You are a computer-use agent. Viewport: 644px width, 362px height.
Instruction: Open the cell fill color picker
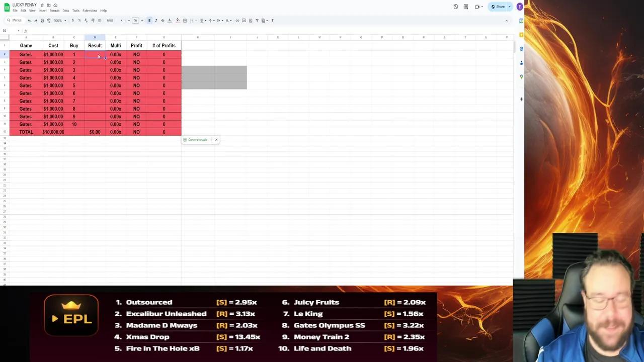(178, 21)
